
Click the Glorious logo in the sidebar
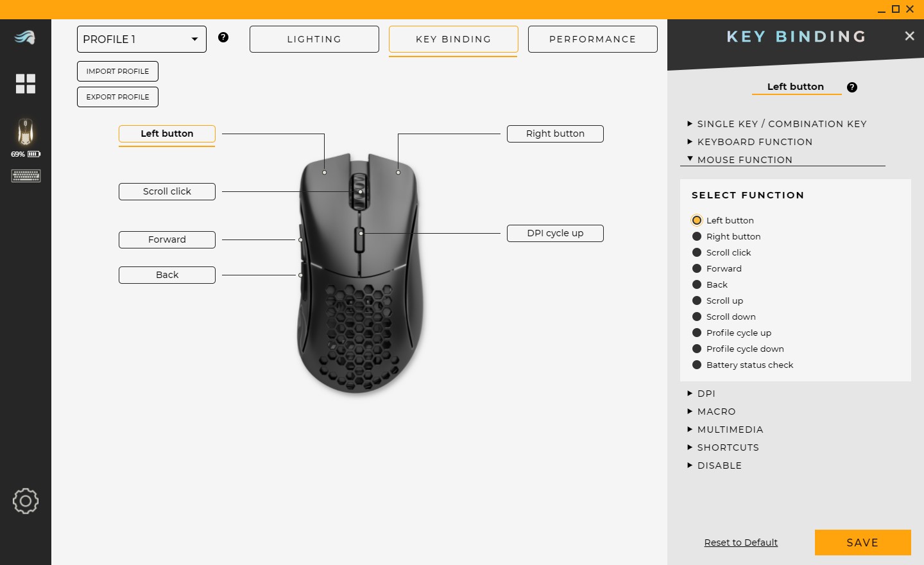tap(26, 39)
